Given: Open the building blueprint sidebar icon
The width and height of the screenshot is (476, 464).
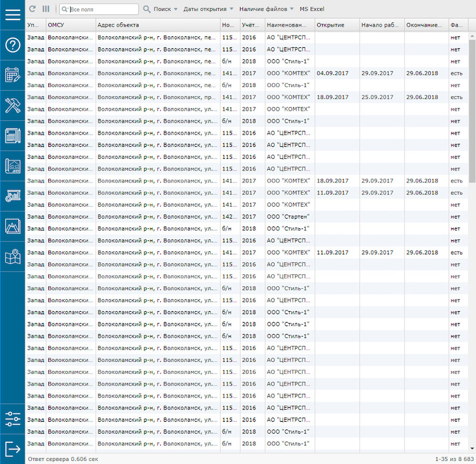Looking at the screenshot, I should 13,166.
